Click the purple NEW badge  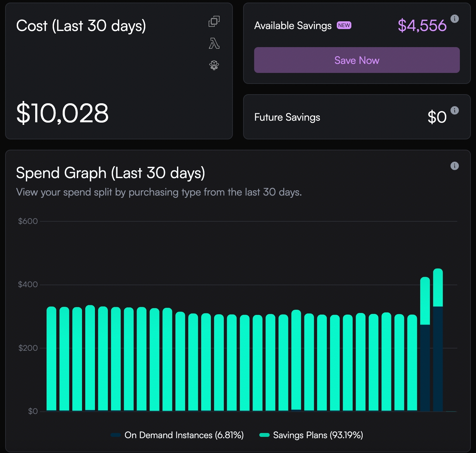click(x=344, y=25)
